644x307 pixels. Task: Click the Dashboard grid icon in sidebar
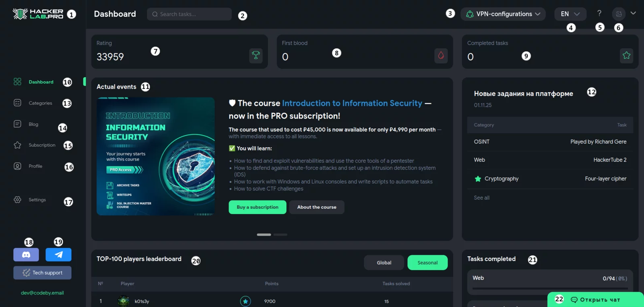17,82
